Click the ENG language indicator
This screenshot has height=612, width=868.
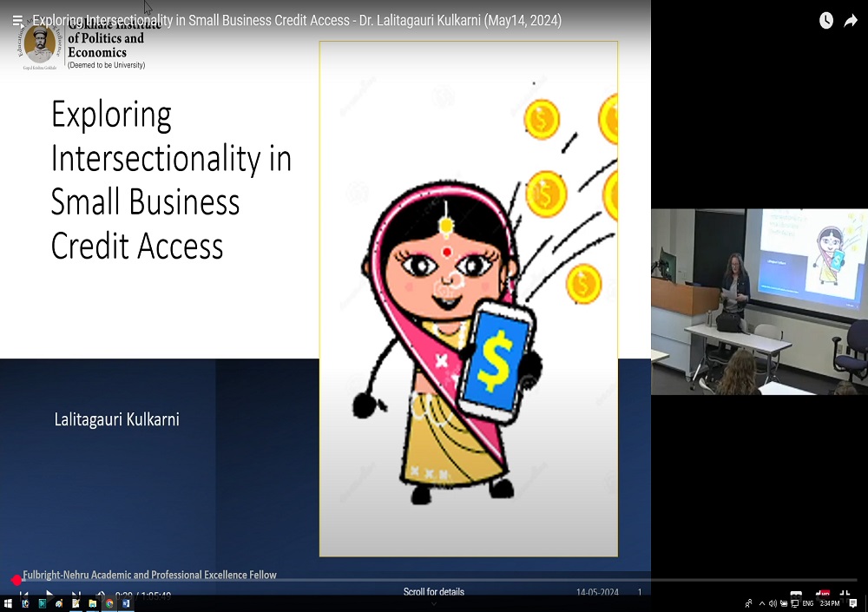807,603
